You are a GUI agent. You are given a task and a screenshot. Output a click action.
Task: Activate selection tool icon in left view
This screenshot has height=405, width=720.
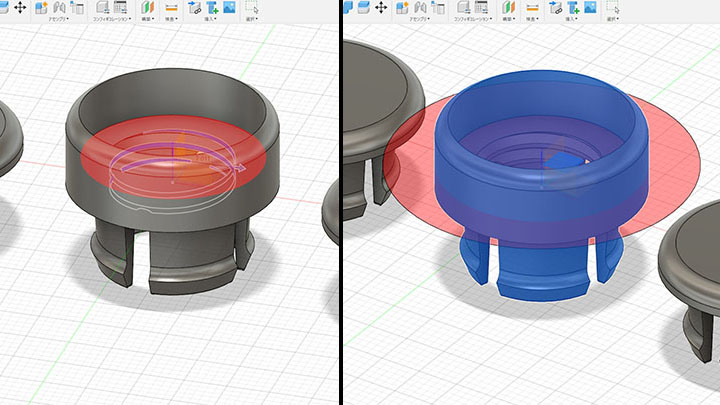[251, 7]
